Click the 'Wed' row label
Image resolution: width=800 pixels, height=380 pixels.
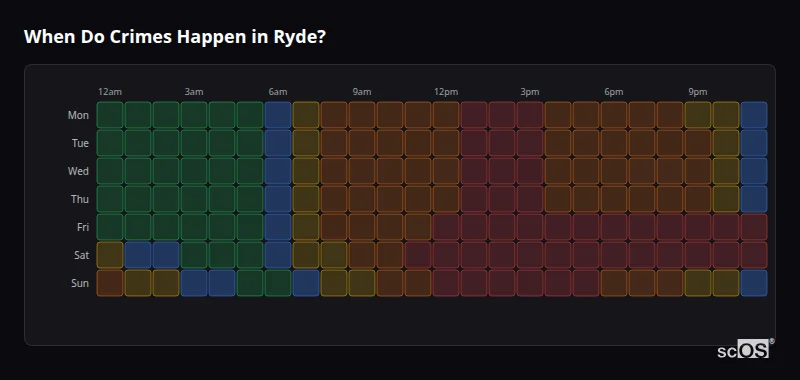[78, 171]
